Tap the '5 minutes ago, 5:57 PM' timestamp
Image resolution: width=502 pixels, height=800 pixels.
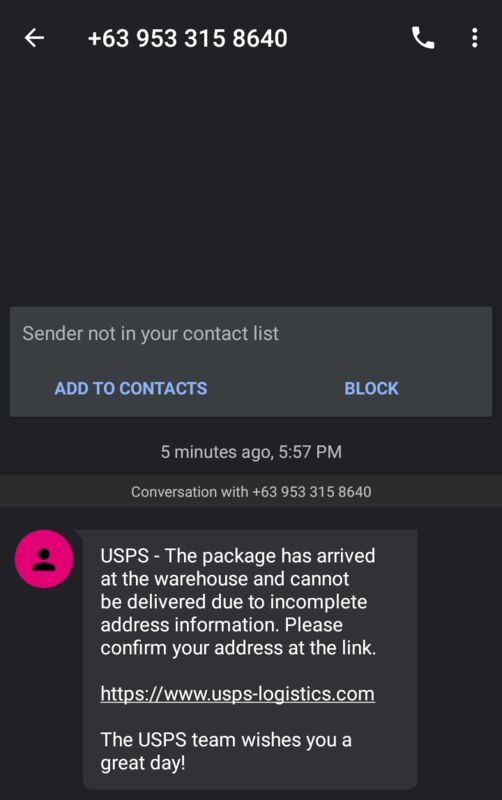coord(251,452)
